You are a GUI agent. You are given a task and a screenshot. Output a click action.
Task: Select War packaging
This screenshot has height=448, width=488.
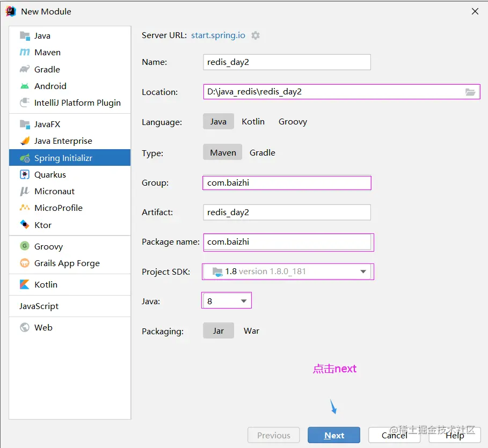tap(251, 331)
